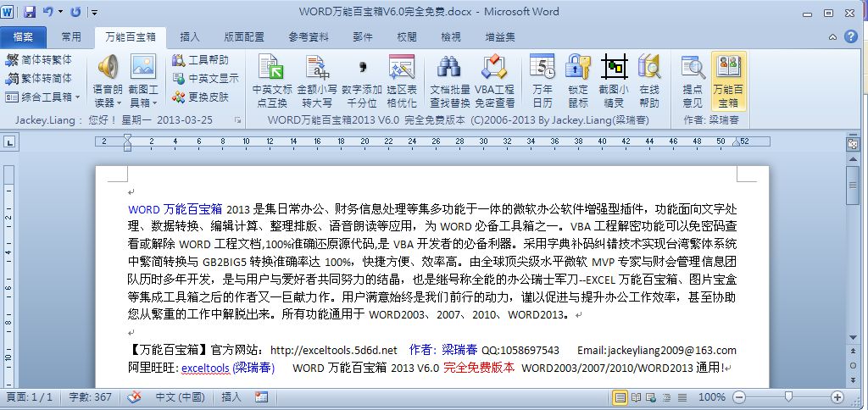Click 金额小写转大写 converter icon
Screen dimensions: 868x410
point(317,80)
